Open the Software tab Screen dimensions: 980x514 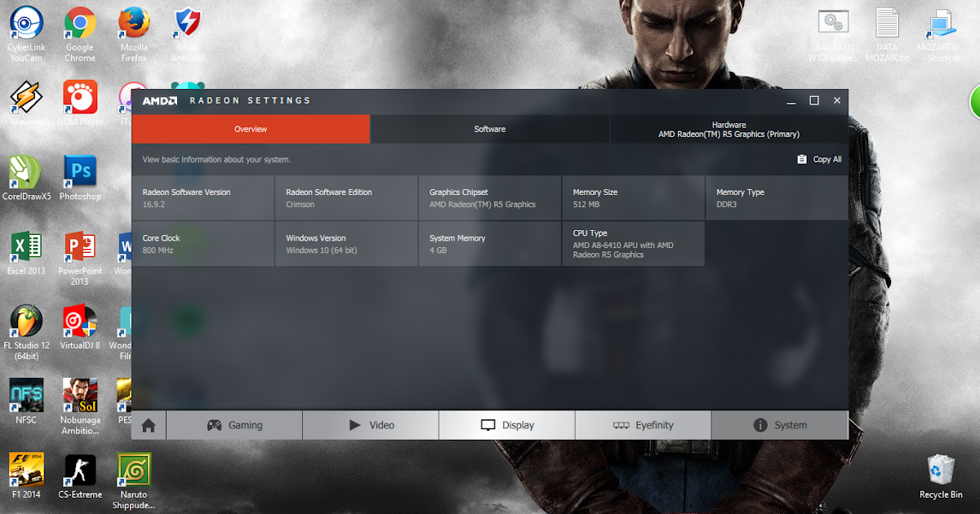coord(490,129)
